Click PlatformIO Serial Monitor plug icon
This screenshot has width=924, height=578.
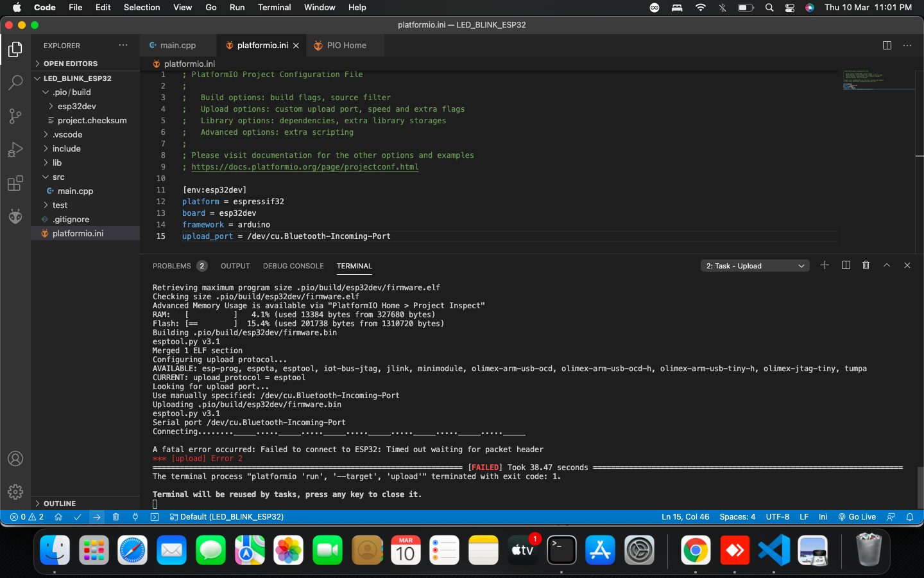click(135, 517)
